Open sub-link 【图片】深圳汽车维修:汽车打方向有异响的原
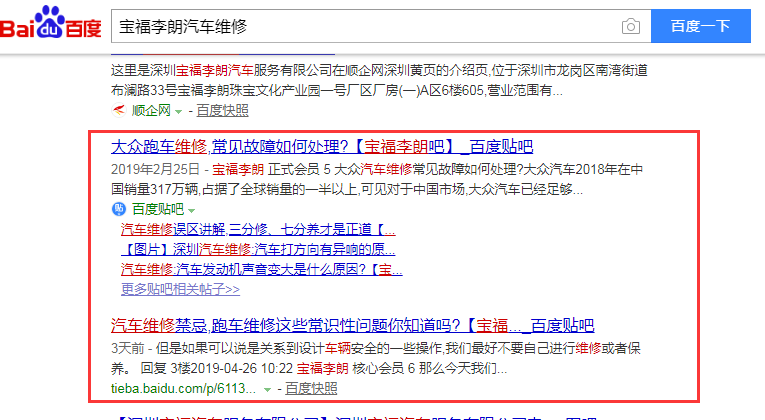Image resolution: width=765 pixels, height=420 pixels. (258, 249)
